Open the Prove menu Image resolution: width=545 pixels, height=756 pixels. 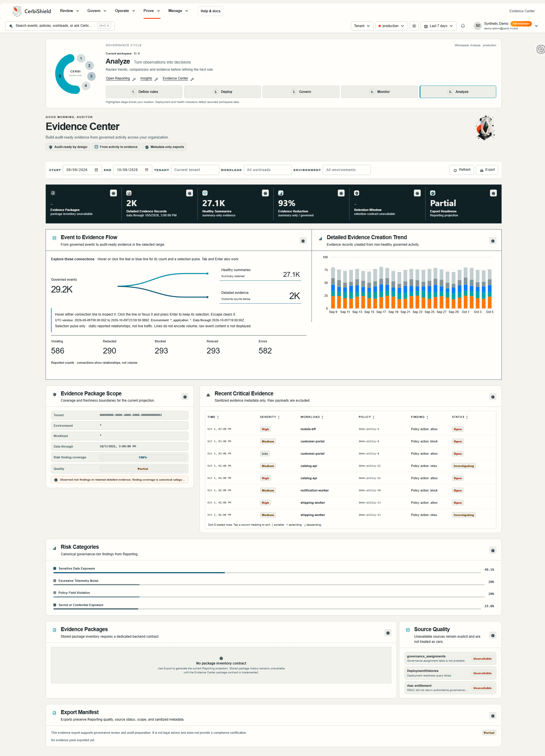click(152, 11)
